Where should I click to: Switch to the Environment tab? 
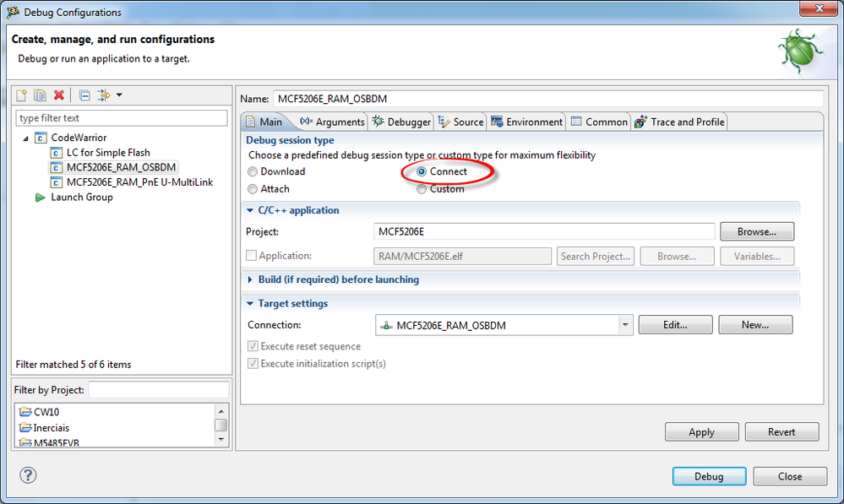526,122
